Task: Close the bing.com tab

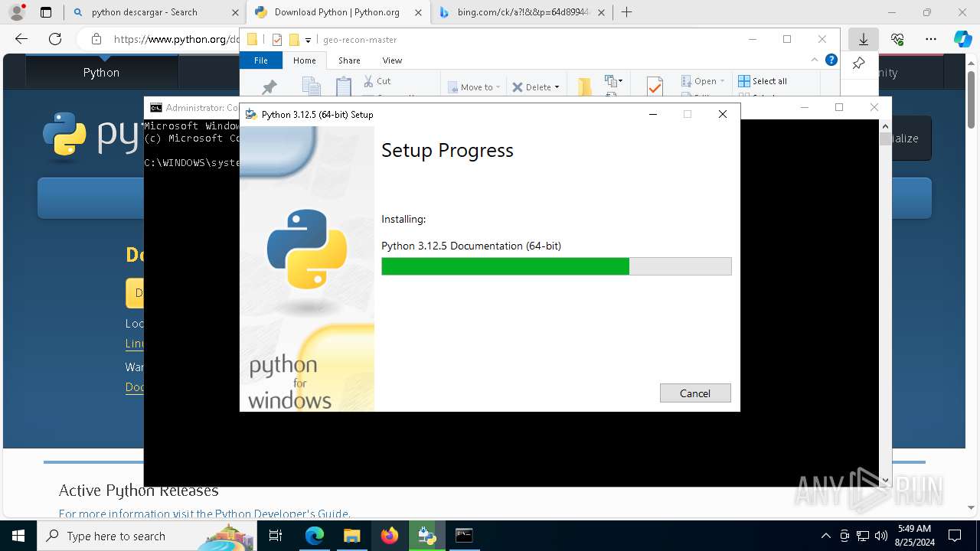Action: click(601, 12)
